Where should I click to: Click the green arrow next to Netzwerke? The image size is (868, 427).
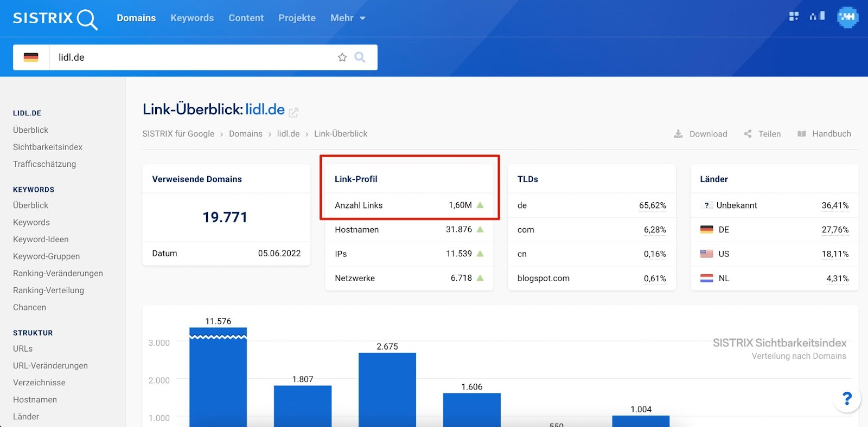pos(480,277)
